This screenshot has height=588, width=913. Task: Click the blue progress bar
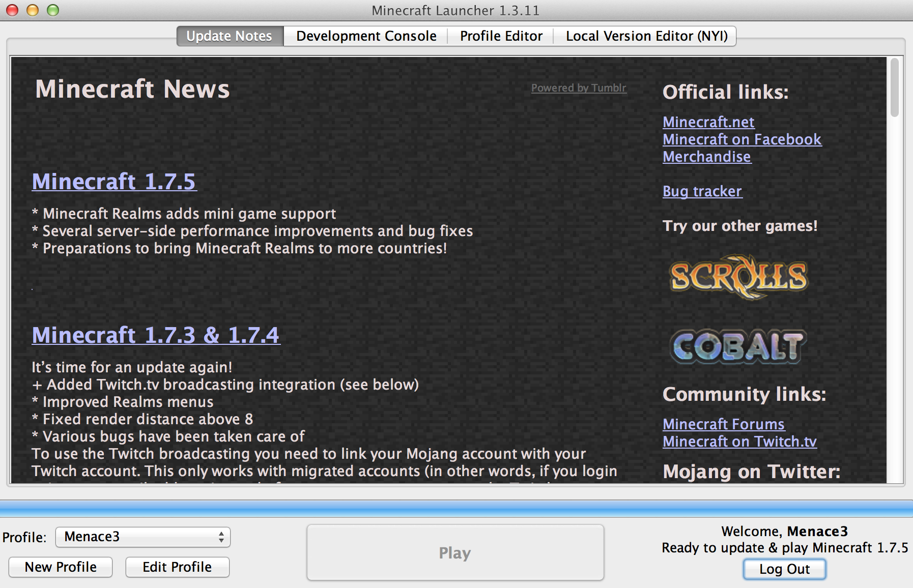point(456,509)
